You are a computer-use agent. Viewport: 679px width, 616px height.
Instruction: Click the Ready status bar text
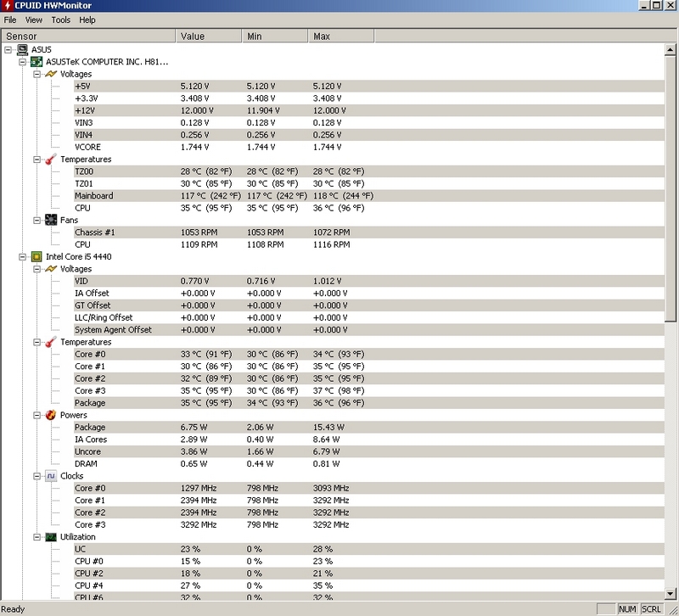coord(13,609)
